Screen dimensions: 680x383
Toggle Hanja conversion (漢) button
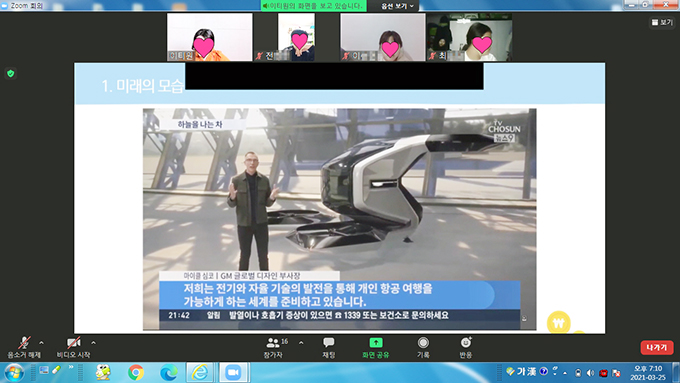(531, 371)
